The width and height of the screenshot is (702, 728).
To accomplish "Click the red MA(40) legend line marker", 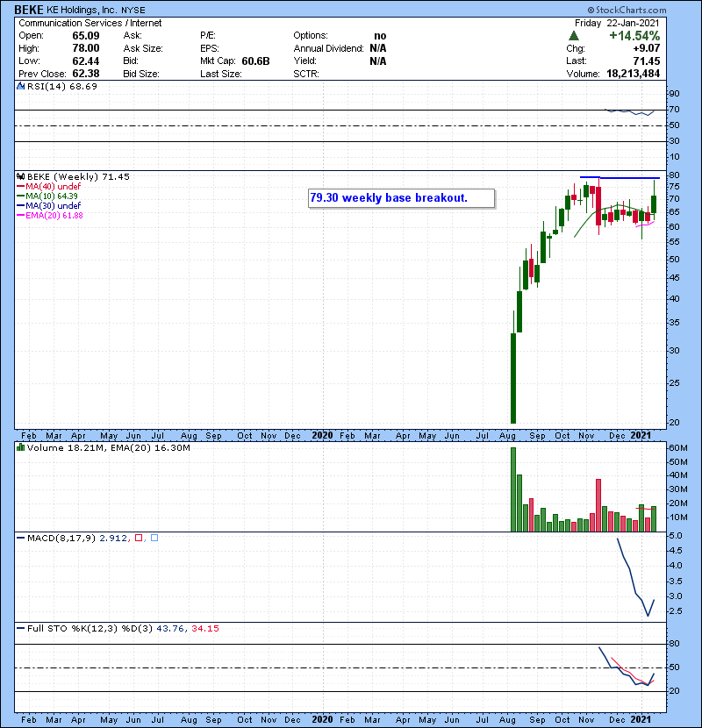I will [x=20, y=186].
